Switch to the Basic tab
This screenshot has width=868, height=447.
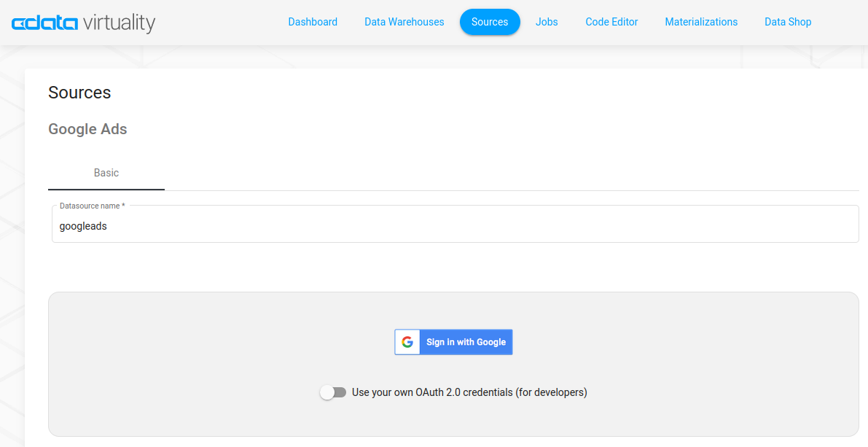(106, 173)
